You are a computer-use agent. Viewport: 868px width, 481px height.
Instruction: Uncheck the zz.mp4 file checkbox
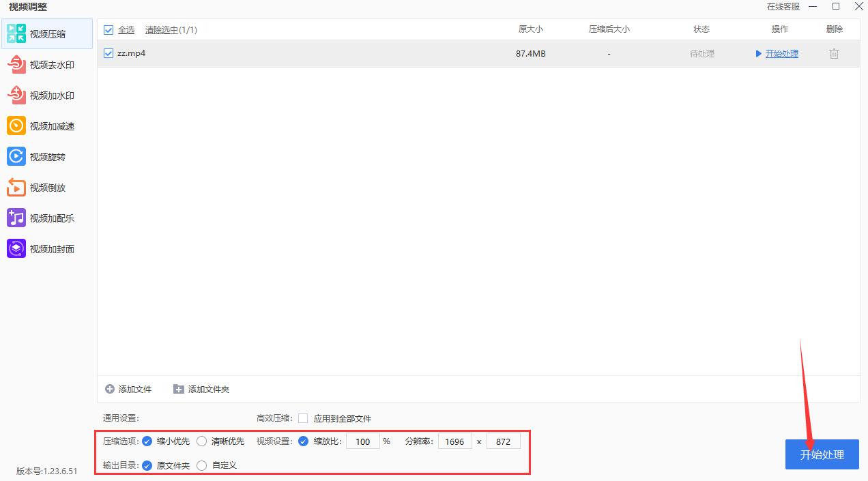click(108, 53)
